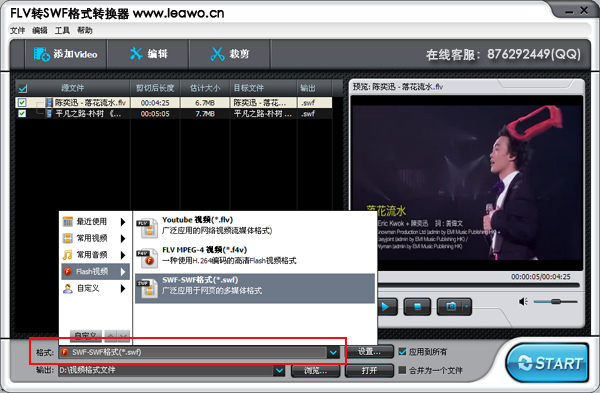Click the 常用音频 music note icon

point(68,255)
